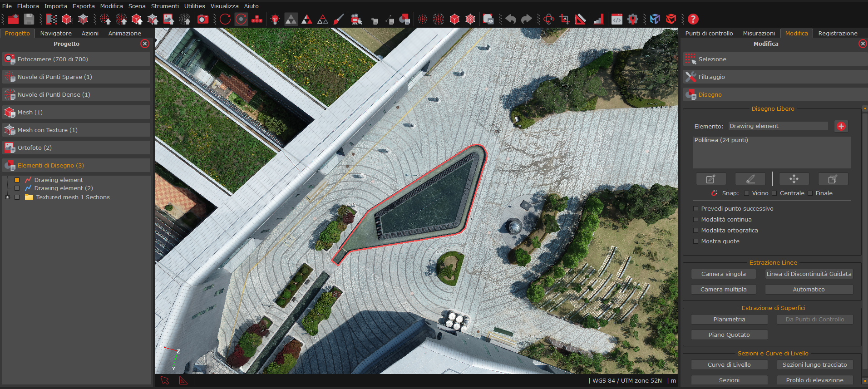Click the 3D rotate object icon

pyautogui.click(x=549, y=19)
